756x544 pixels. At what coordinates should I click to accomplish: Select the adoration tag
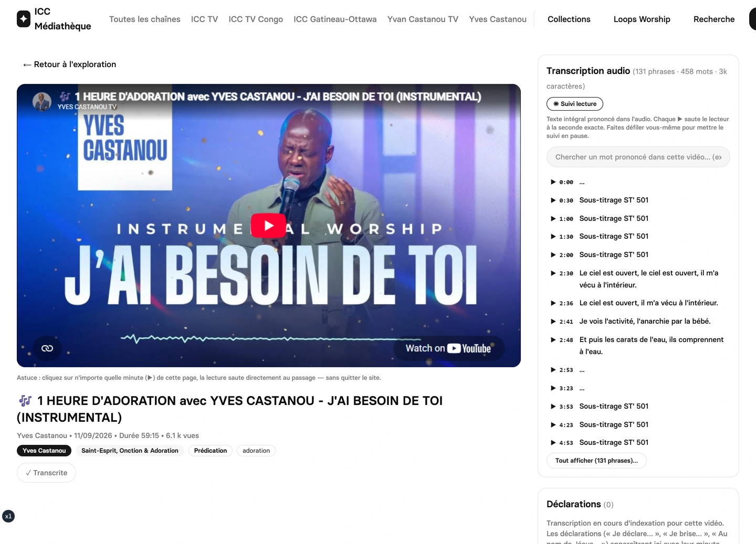coord(256,451)
